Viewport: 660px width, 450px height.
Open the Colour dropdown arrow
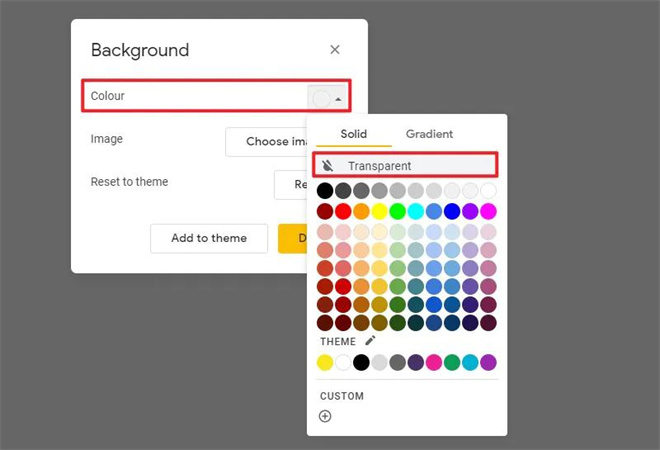[339, 99]
